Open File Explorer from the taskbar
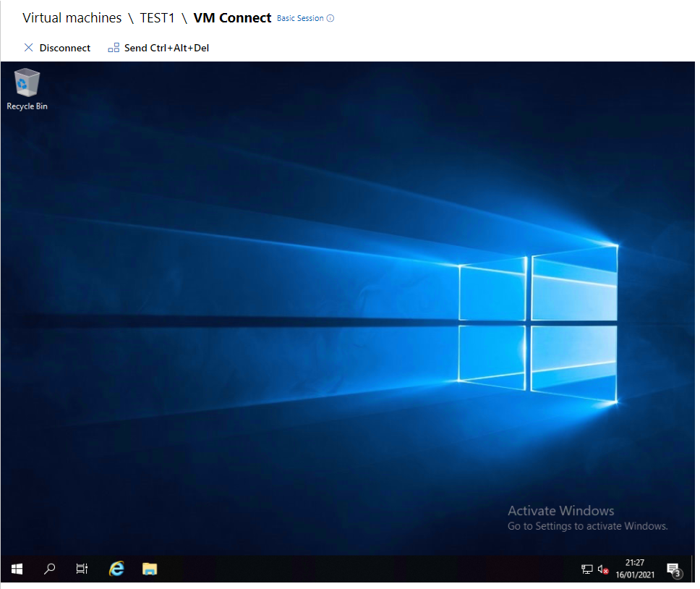Image resolution: width=700 pixels, height=589 pixels. pos(150,569)
